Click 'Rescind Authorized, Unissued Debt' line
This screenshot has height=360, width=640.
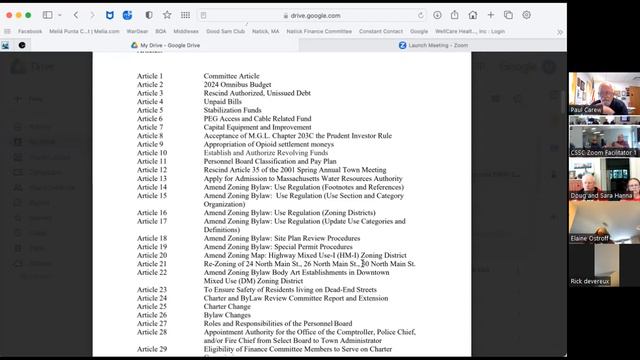257,93
